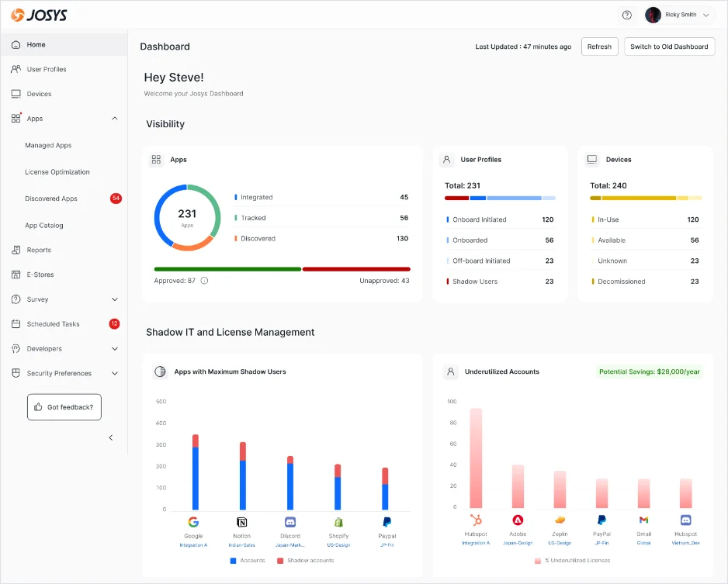Click Switch to Old Dashboard button
Screen dimensions: 728x584
click(669, 47)
